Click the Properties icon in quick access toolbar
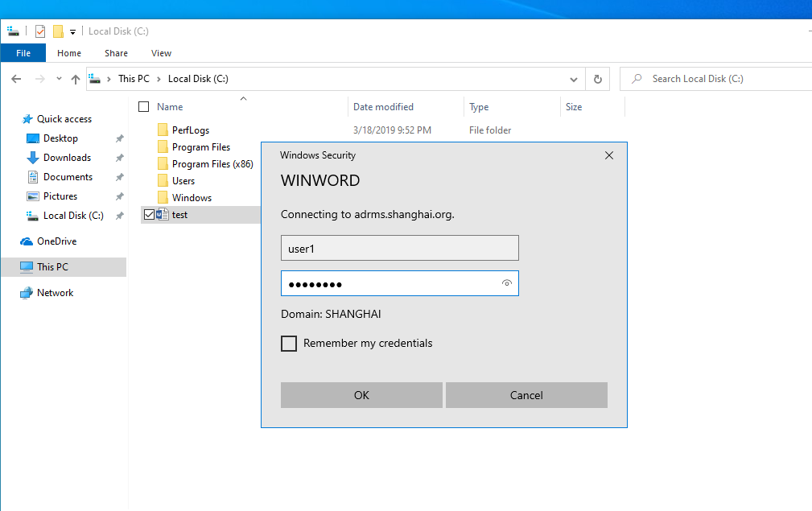 pyautogui.click(x=40, y=31)
